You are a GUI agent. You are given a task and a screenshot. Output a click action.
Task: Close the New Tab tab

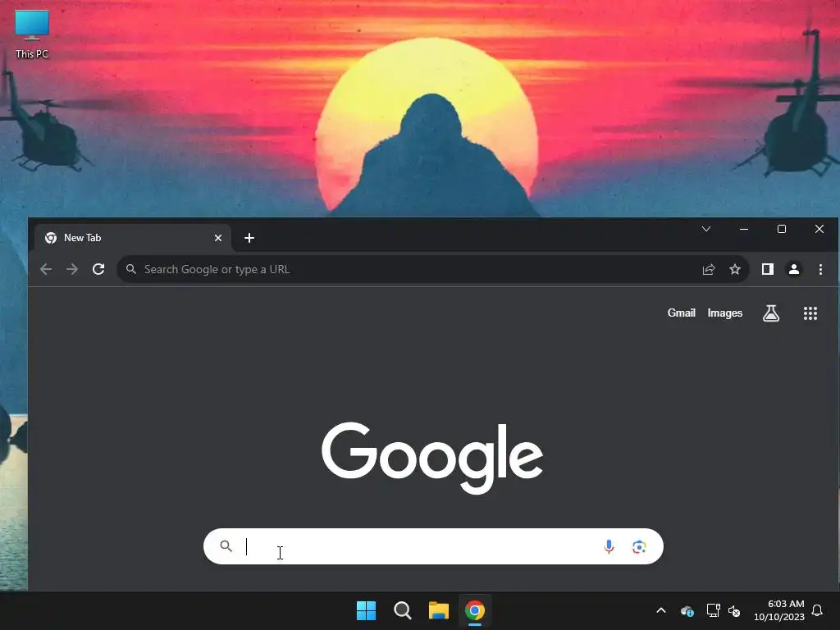(218, 238)
